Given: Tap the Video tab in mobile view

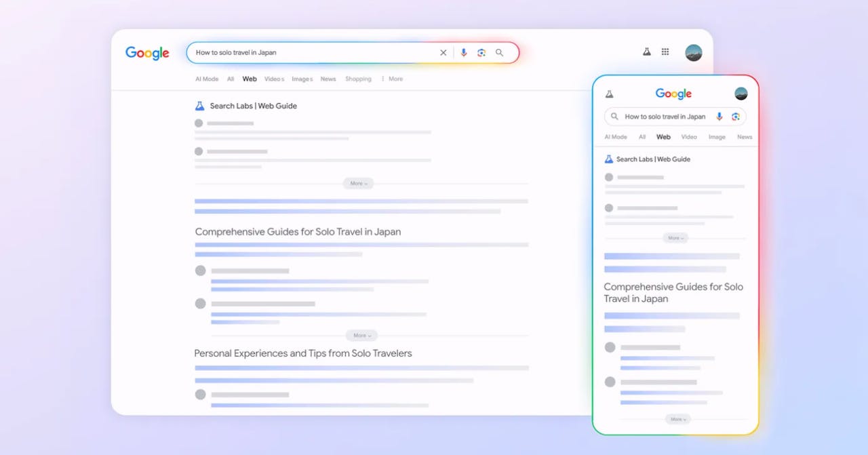Looking at the screenshot, I should coord(689,137).
